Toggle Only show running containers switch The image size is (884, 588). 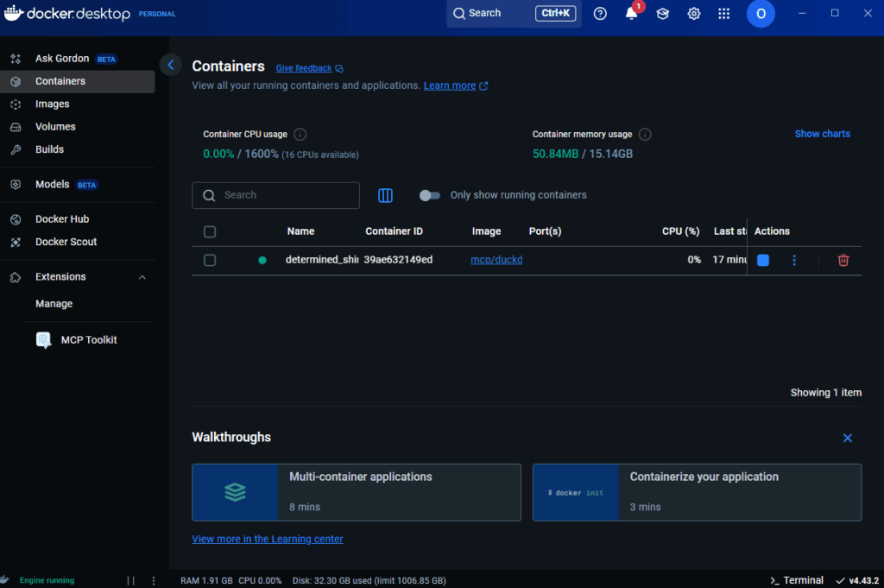point(429,195)
